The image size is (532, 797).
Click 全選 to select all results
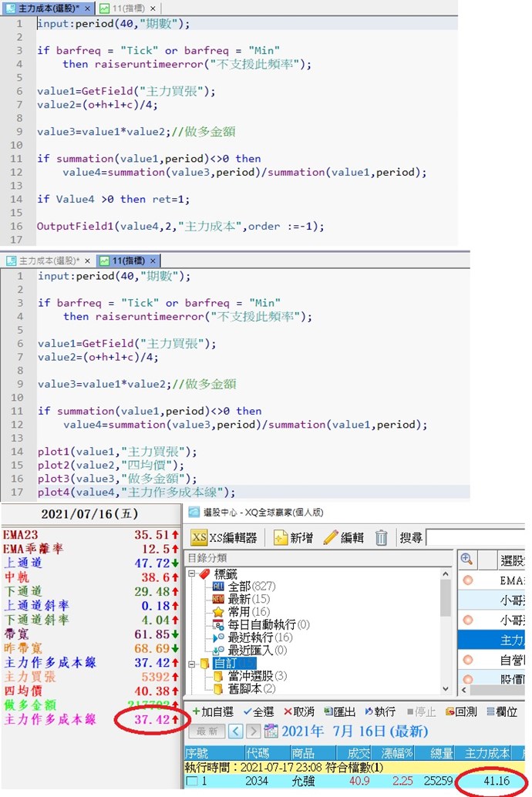pos(258,711)
